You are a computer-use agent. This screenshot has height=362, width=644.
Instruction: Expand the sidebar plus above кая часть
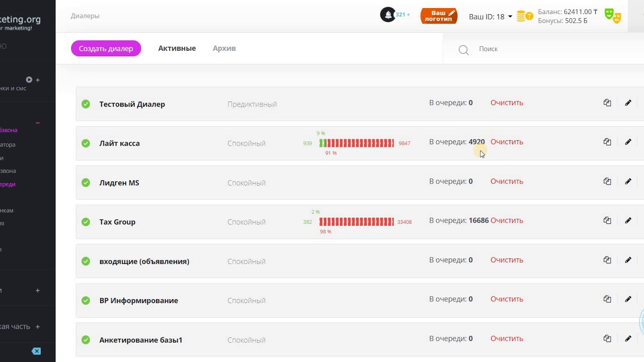38,290
